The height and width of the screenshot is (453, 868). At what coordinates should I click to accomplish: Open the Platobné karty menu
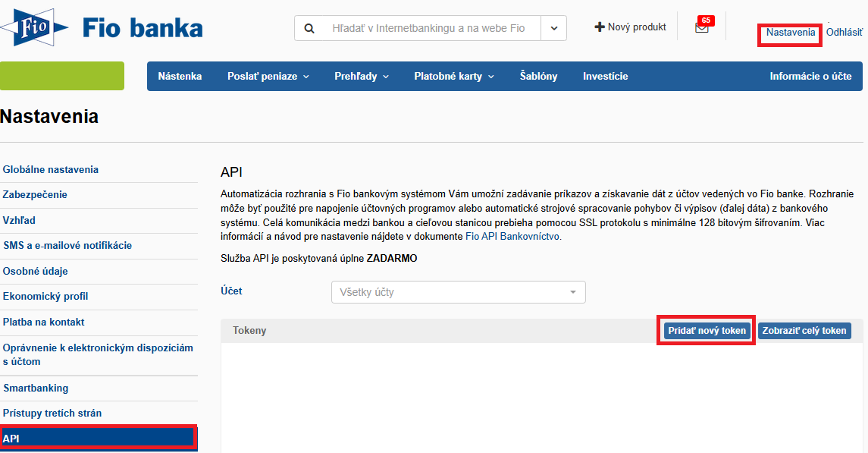[453, 76]
